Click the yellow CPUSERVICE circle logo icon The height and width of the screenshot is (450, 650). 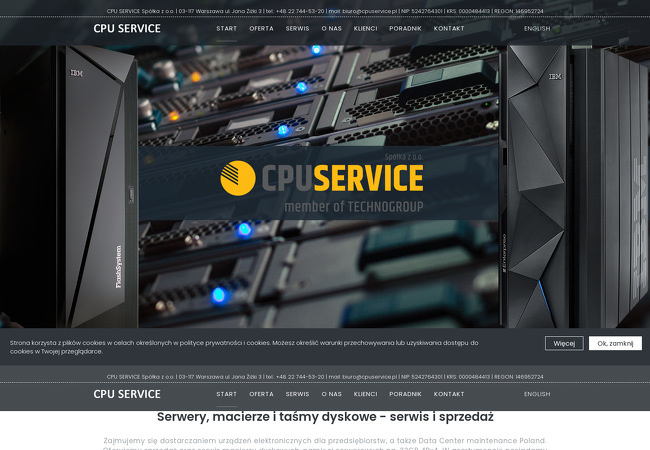[x=238, y=178]
